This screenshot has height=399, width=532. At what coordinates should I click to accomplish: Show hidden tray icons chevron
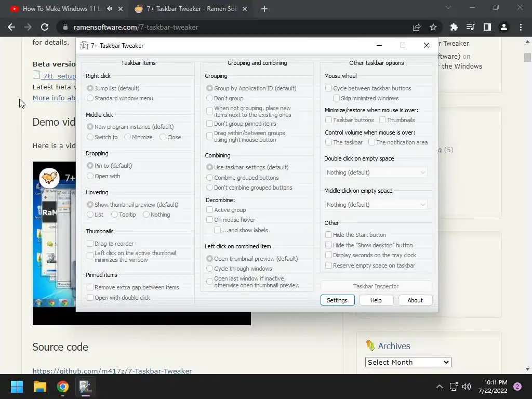[439, 387]
